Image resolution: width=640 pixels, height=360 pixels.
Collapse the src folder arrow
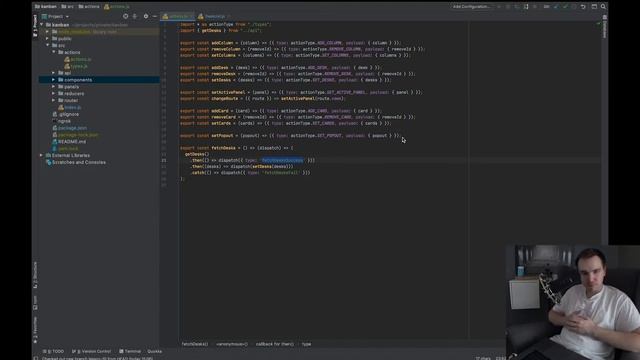point(47,45)
